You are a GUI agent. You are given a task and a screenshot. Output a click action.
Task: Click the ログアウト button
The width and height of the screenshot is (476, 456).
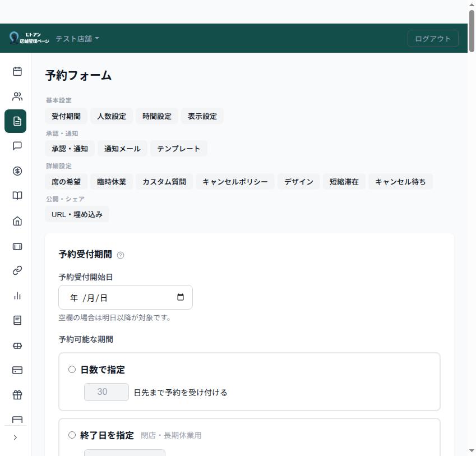tap(433, 39)
